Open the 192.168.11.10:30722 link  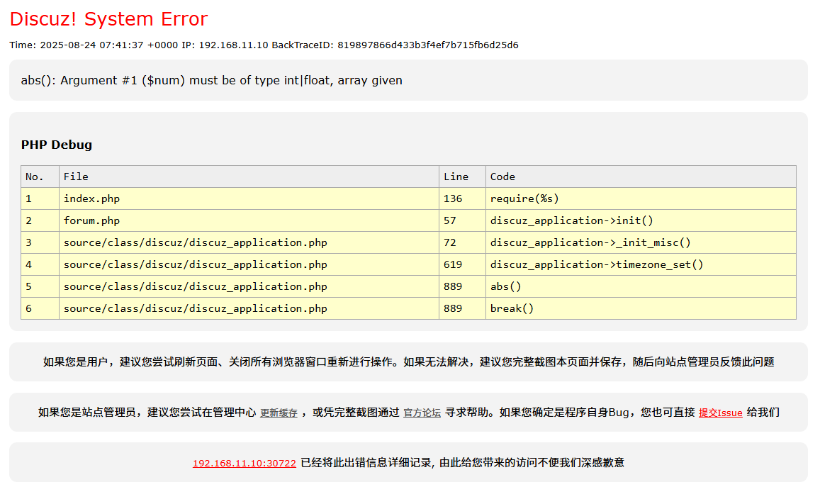point(245,463)
